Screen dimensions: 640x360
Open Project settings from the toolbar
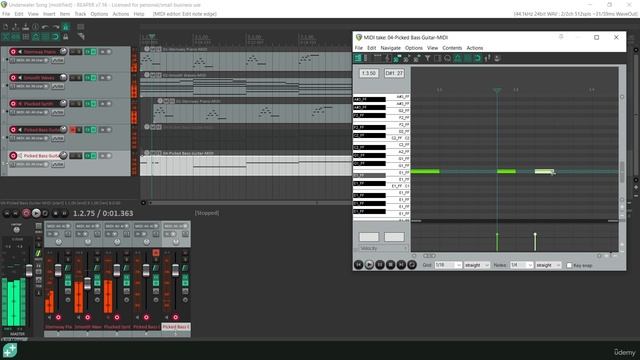35,27
